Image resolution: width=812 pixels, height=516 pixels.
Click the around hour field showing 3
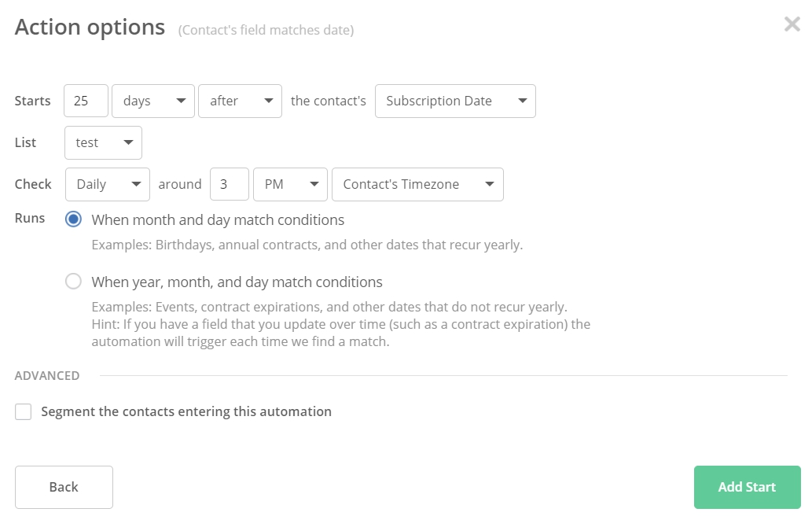tap(230, 184)
